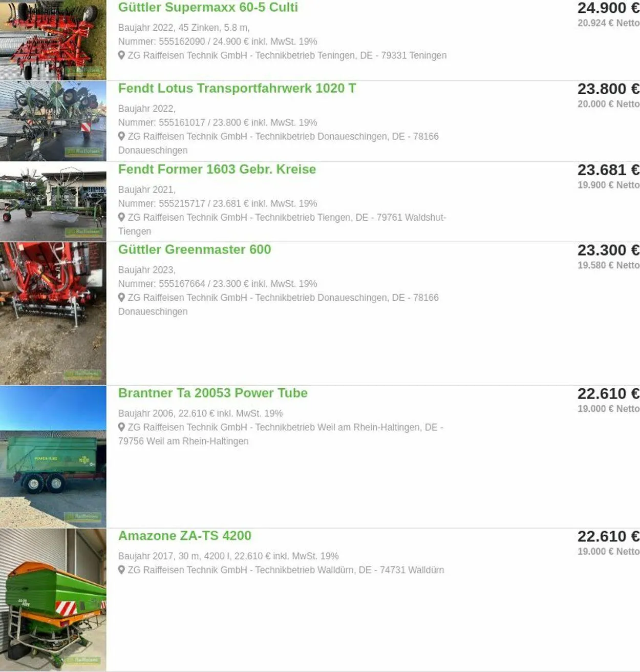Open the Brantner Ta 20053 Power Tube listing
The height and width of the screenshot is (672, 640).
coord(213,393)
